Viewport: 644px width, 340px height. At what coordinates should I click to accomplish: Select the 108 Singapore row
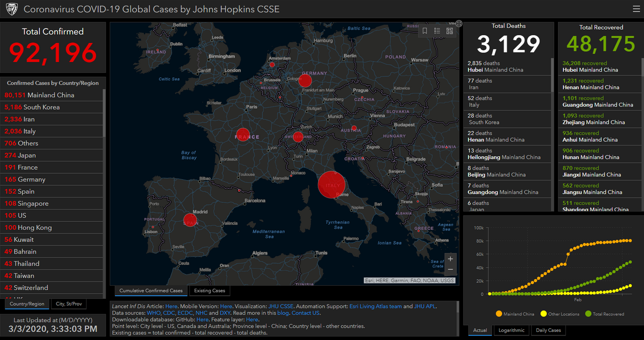coord(52,204)
